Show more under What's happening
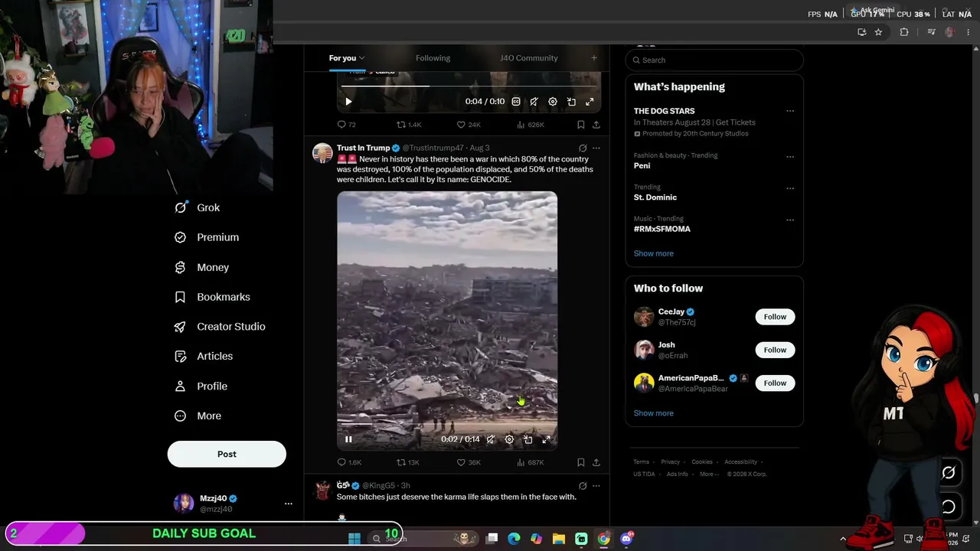 [654, 253]
